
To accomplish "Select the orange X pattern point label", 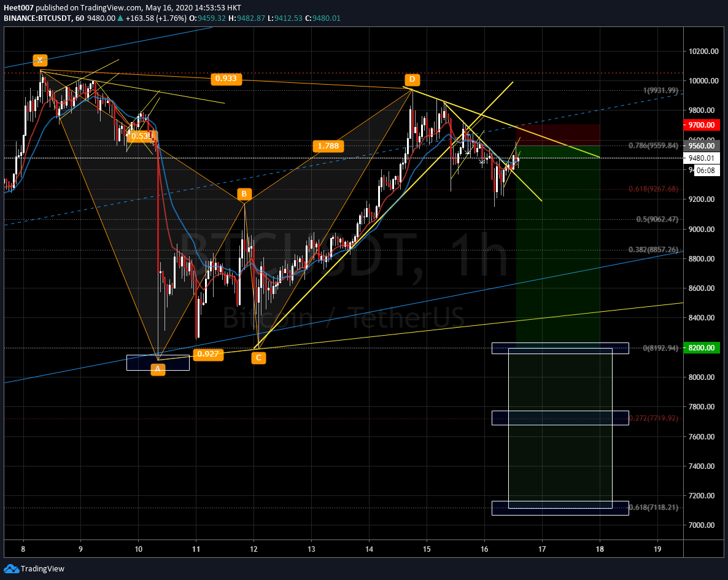I will click(40, 60).
